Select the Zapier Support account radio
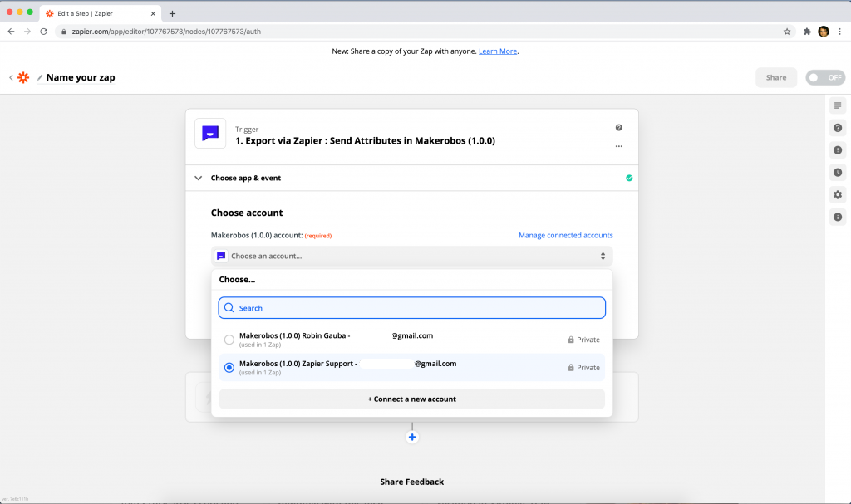This screenshot has height=504, width=851. [229, 367]
